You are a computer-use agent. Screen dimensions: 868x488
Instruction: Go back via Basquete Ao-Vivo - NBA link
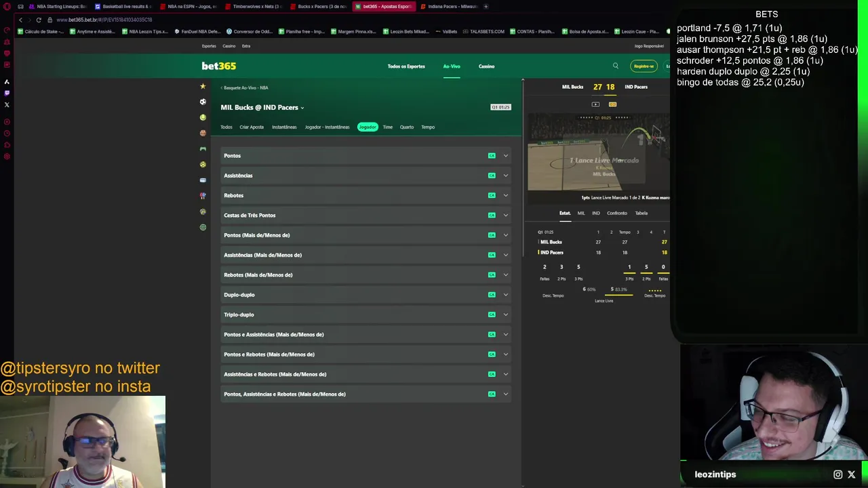click(245, 87)
